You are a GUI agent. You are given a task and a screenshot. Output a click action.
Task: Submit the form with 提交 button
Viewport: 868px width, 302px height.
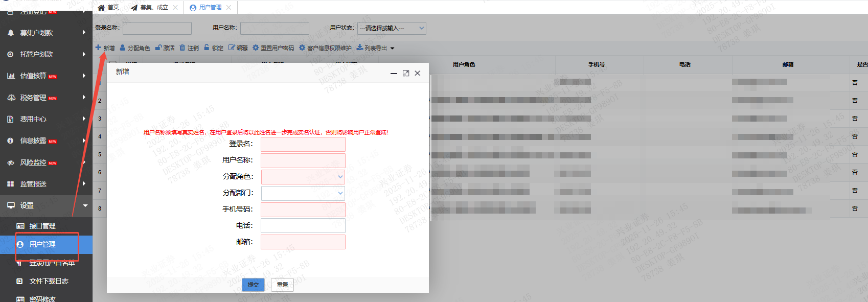coord(253,285)
